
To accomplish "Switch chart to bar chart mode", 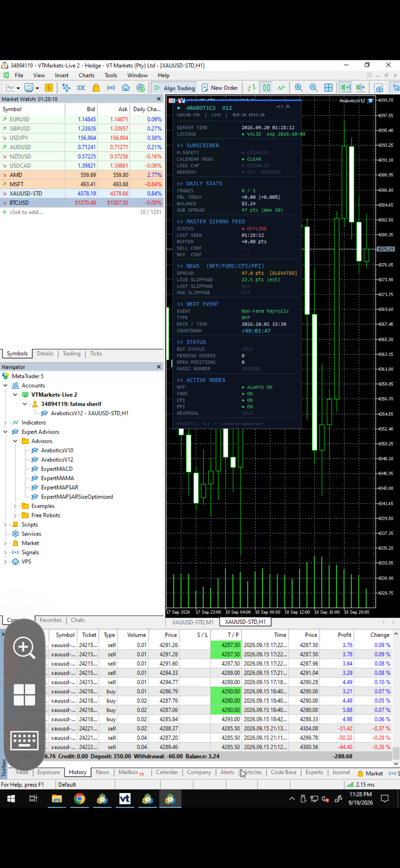I will tap(251, 88).
